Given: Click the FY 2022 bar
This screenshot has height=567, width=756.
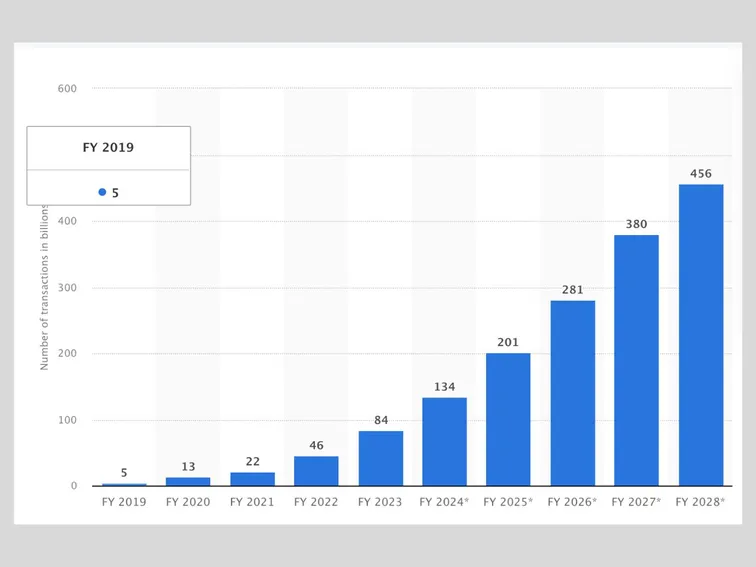Looking at the screenshot, I should (x=316, y=471).
